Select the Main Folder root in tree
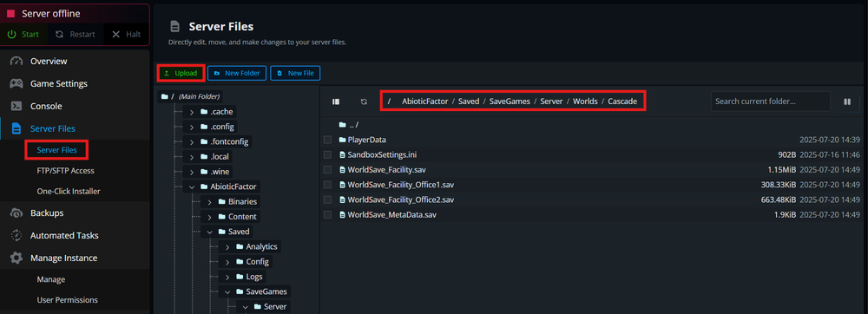Viewport: 868px width, 314px height. [x=191, y=97]
